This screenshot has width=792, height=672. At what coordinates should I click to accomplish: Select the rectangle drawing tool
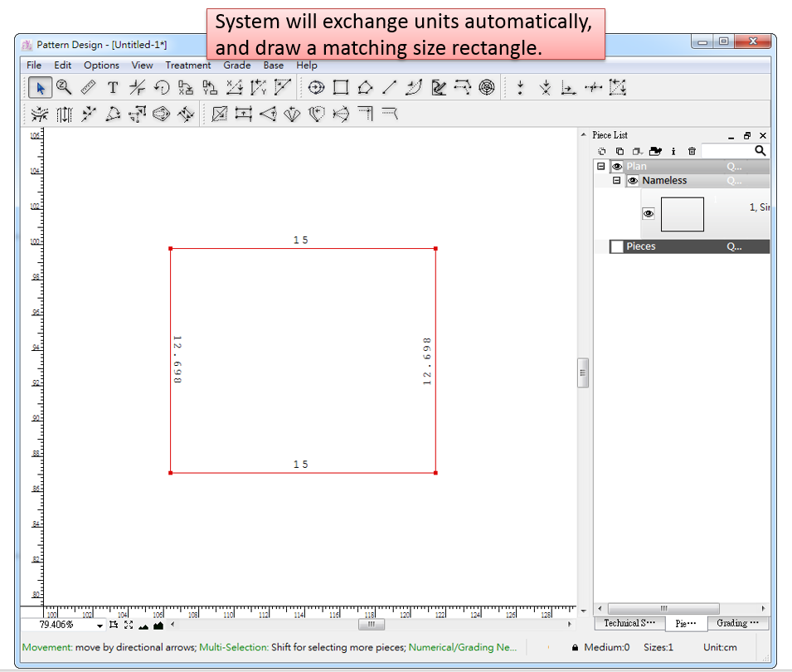pyautogui.click(x=340, y=87)
